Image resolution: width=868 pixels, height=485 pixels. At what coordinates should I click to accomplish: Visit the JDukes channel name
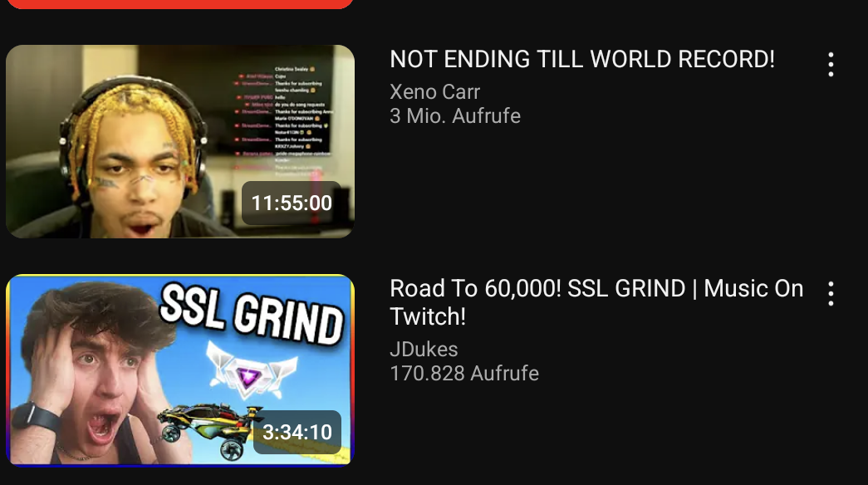point(424,350)
